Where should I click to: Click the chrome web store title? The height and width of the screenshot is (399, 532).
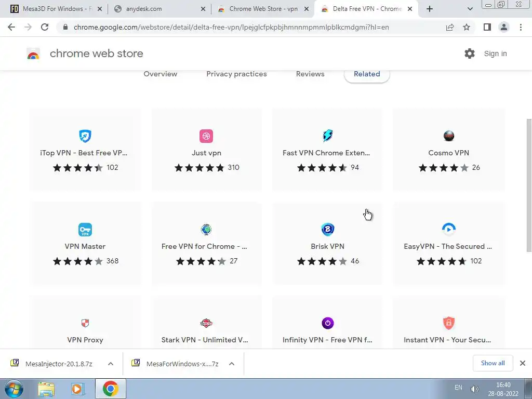[x=96, y=54]
